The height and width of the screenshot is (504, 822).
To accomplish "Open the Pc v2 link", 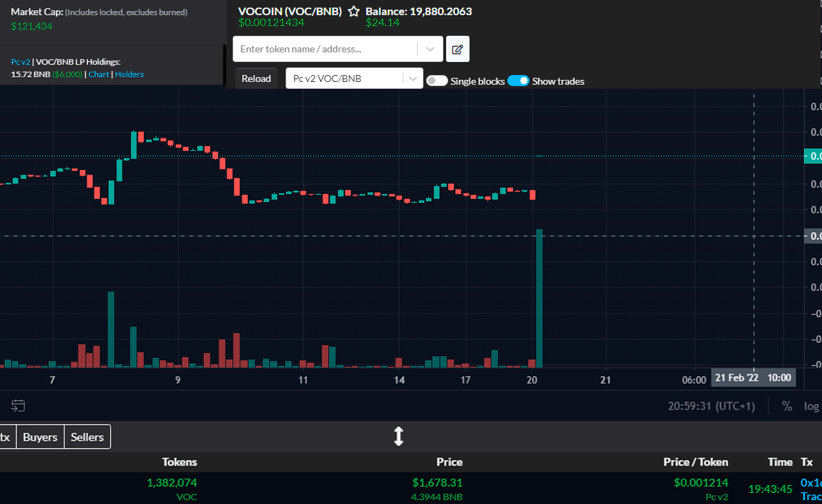I will (21, 62).
